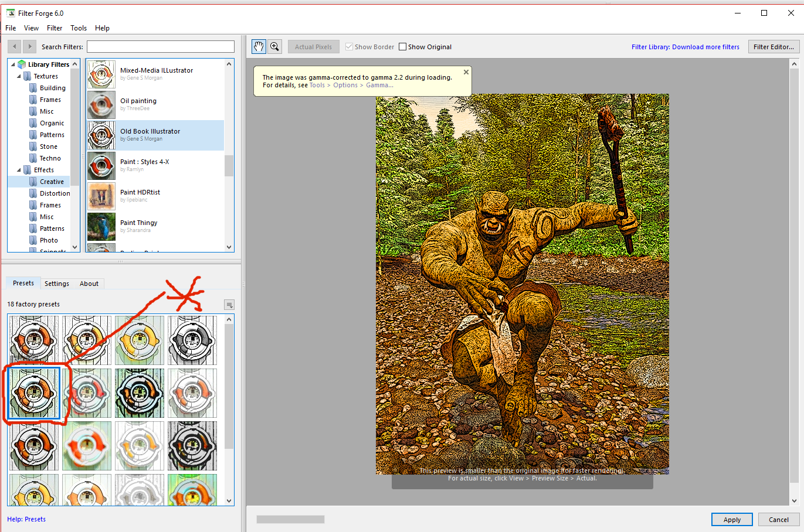Select the Old Book Illustrator filter
Screen dimensions: 804x532
(155, 135)
